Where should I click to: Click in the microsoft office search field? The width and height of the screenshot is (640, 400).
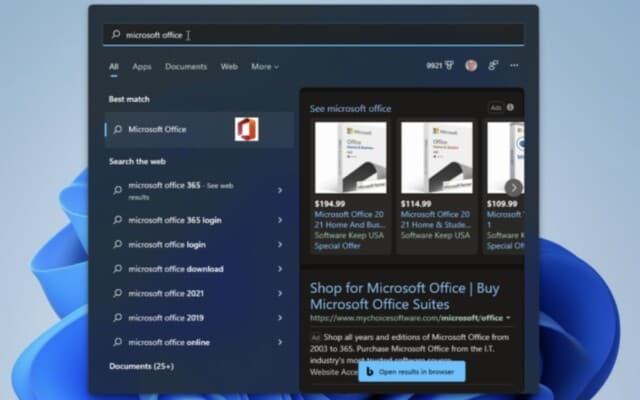(x=313, y=35)
